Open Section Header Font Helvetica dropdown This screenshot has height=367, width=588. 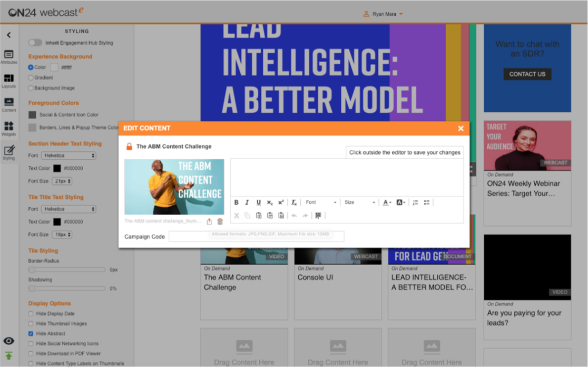tap(68, 156)
